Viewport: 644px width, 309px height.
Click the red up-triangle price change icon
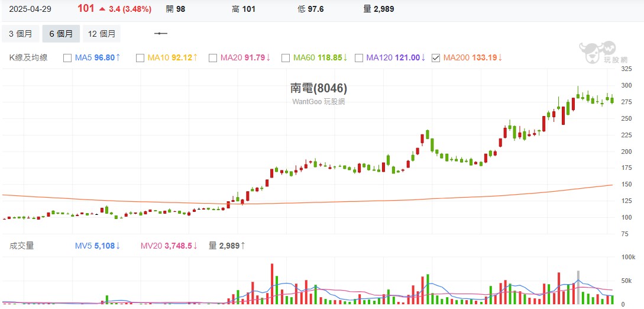102,9
